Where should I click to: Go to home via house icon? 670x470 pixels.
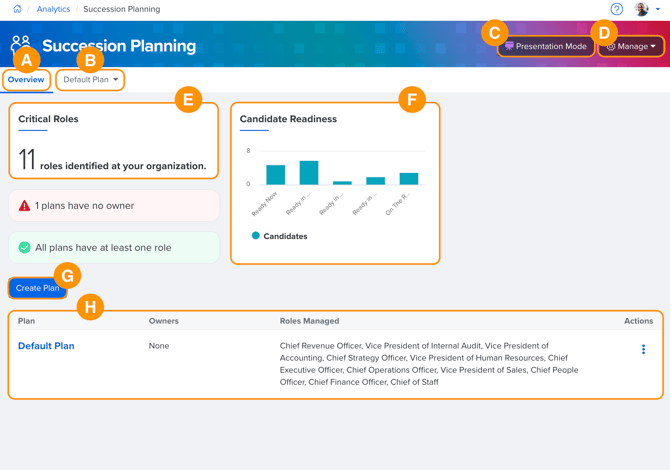[x=17, y=9]
